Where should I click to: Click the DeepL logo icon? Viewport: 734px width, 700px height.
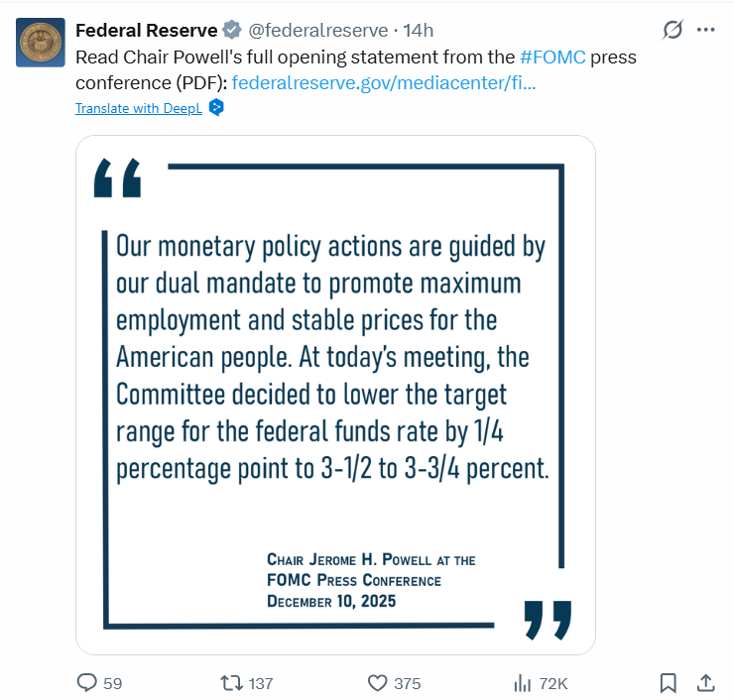[x=216, y=107]
